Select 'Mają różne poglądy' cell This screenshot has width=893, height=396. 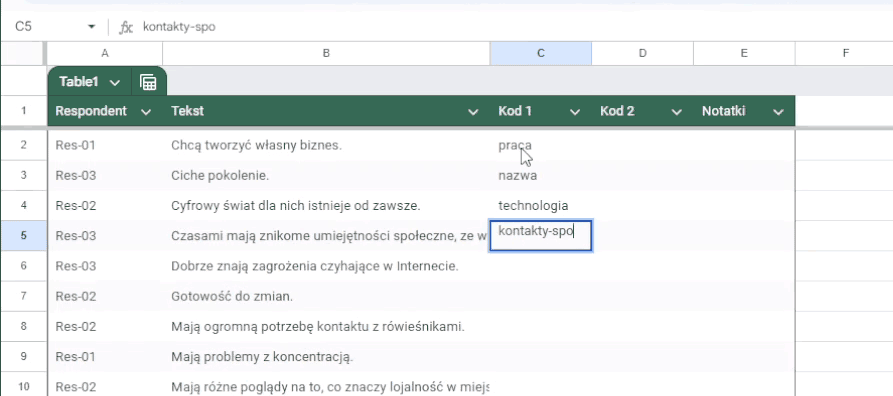tap(326, 384)
